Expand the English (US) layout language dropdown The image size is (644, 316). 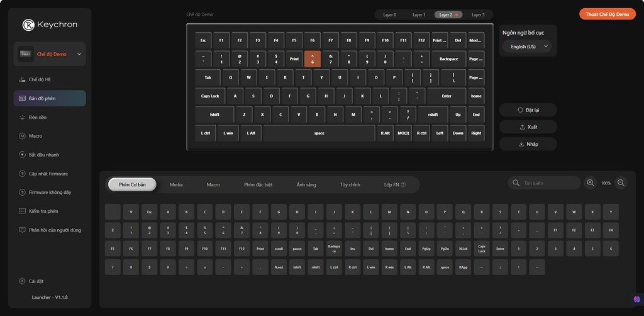click(528, 47)
